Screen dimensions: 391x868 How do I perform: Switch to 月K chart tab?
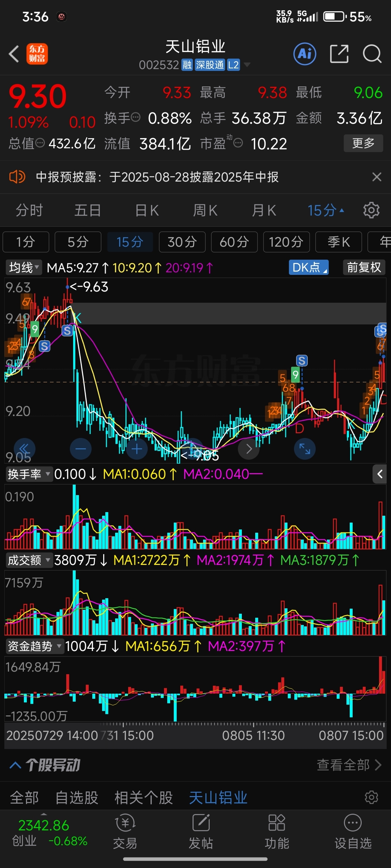point(264,210)
